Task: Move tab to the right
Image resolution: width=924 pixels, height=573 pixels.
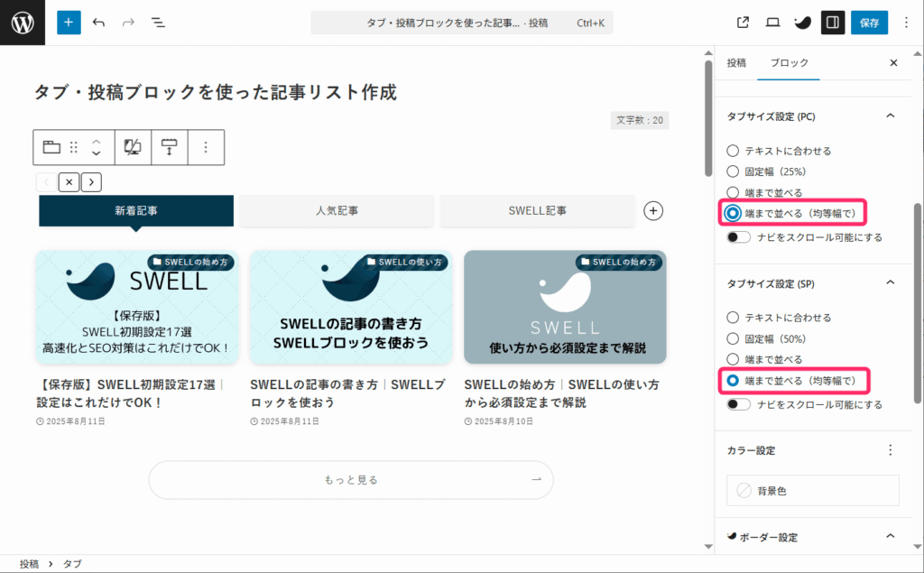Action: [x=91, y=182]
